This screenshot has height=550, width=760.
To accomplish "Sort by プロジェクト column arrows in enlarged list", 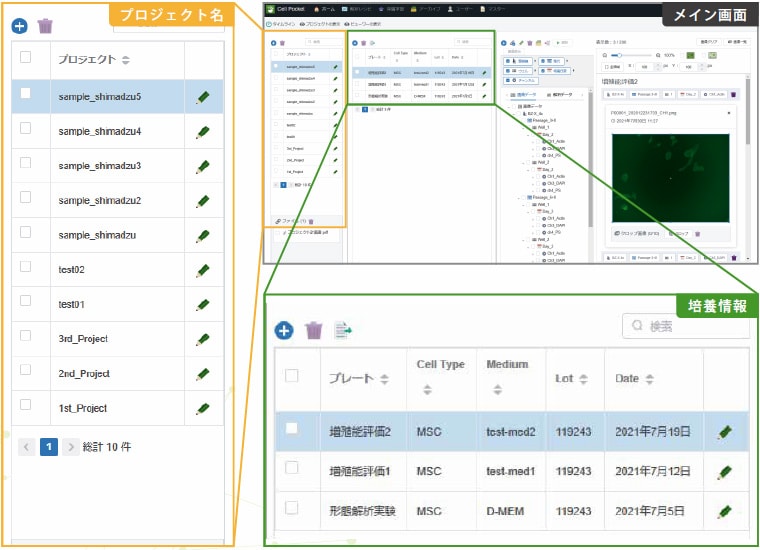I will [x=126, y=60].
